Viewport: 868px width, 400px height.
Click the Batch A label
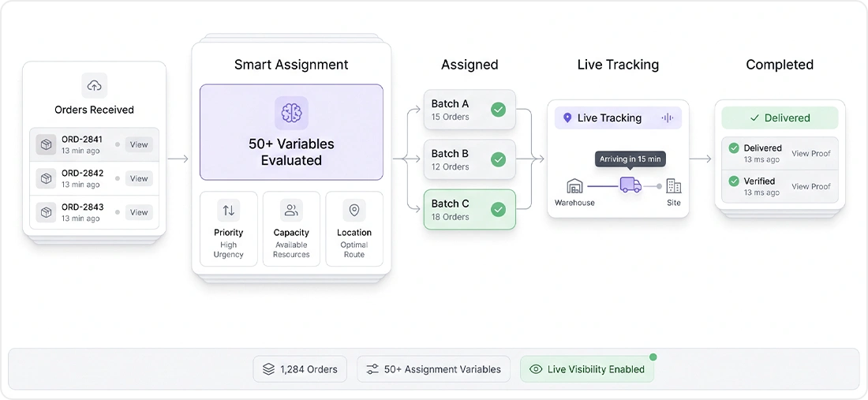450,104
